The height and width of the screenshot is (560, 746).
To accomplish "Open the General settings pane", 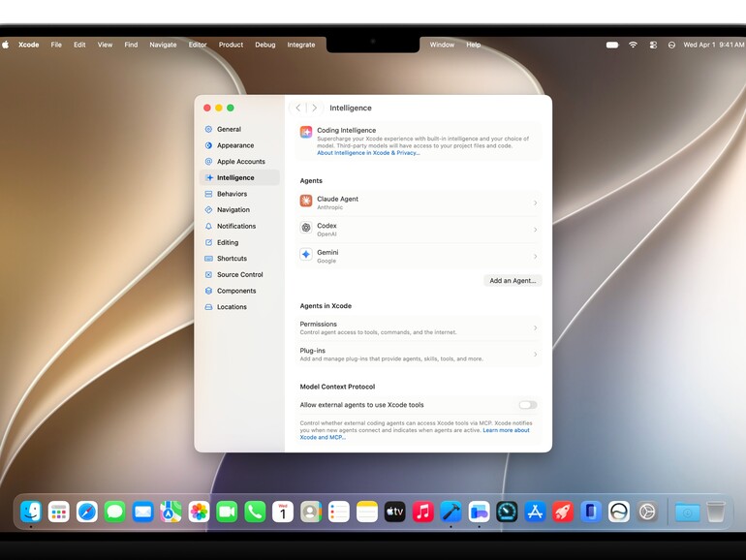I will [x=239, y=129].
